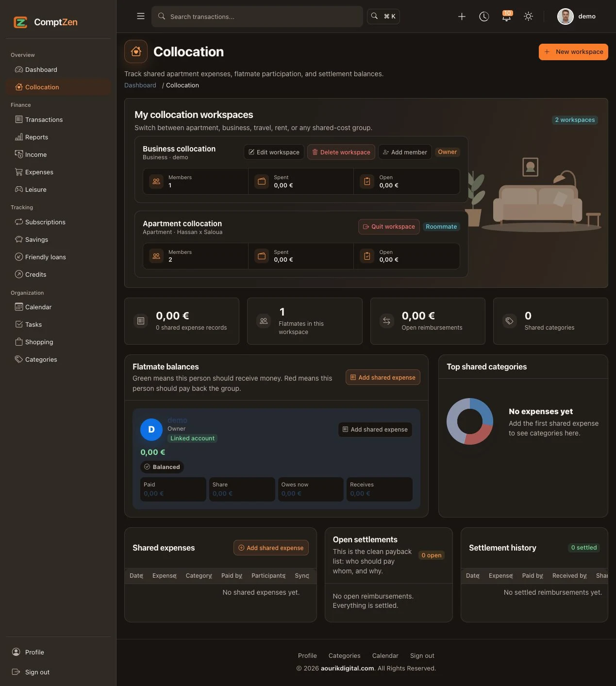Click the Calendar icon in sidebar
This screenshot has height=686, width=616.
point(19,307)
